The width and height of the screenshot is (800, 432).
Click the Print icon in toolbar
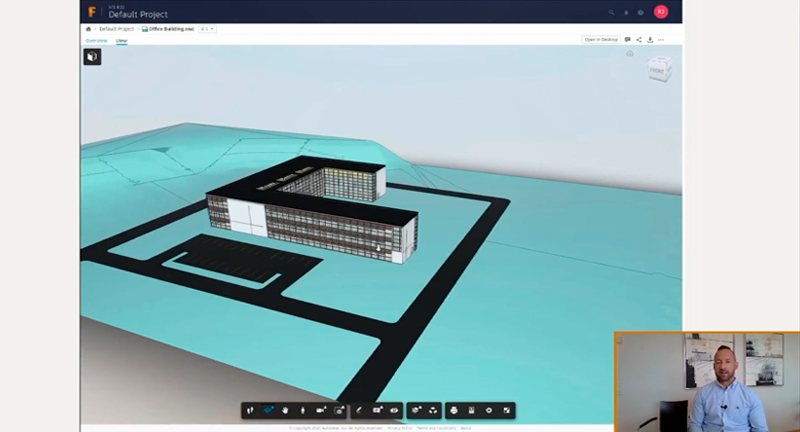tap(453, 410)
